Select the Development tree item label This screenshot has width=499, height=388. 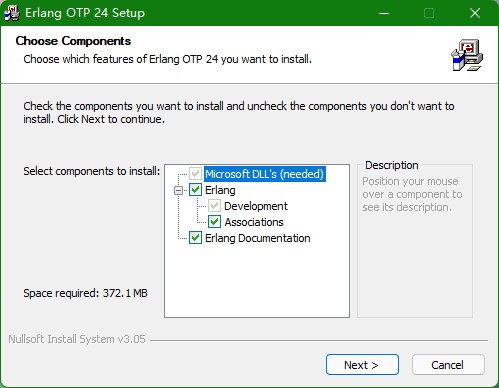click(x=256, y=206)
